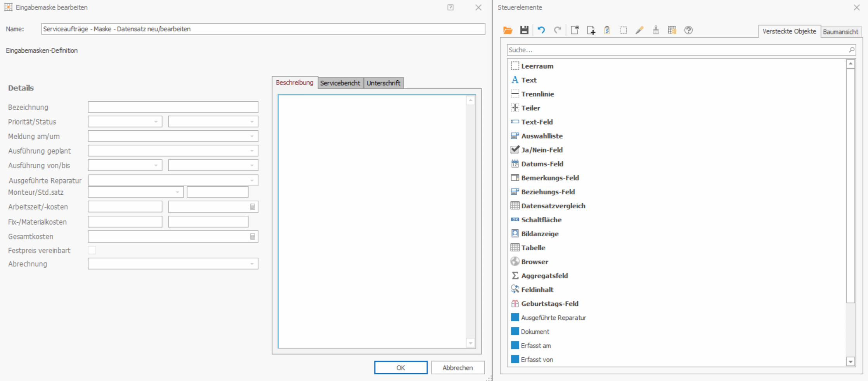Click the clipboard checklist toolbar icon
Viewport: 868px width, 381px height.
point(607,30)
